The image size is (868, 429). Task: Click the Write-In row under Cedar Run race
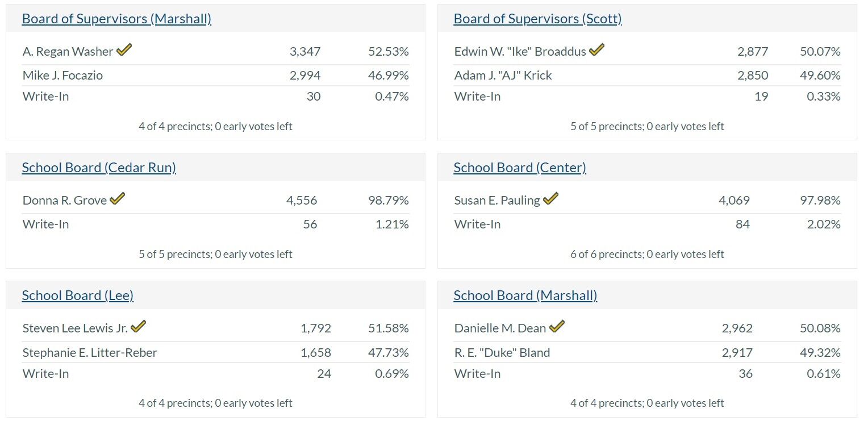pos(45,224)
